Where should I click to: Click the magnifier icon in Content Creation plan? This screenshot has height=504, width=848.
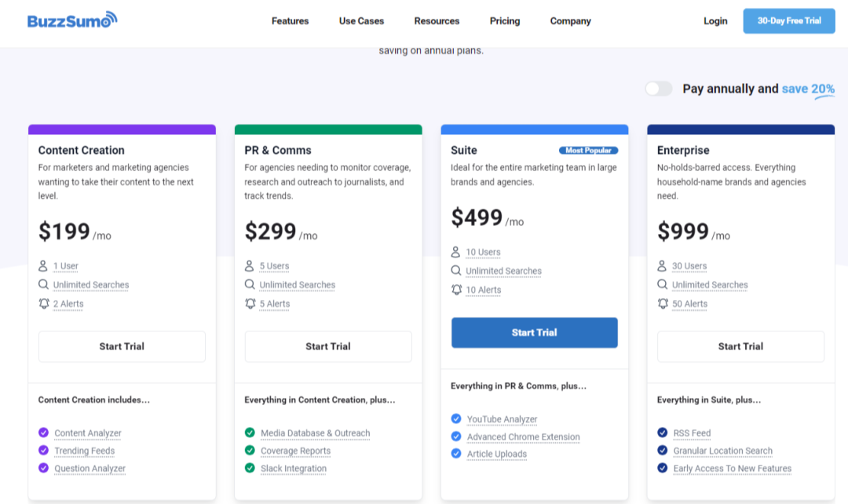coord(43,284)
